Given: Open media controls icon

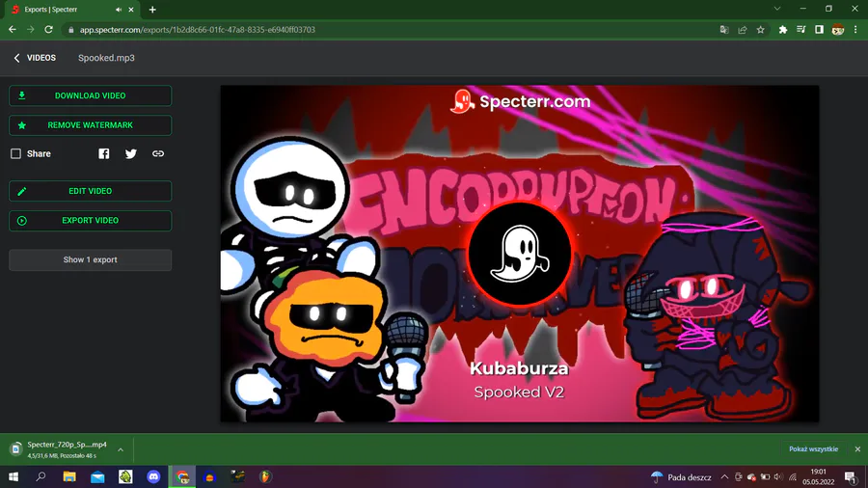Looking at the screenshot, I should coord(801,29).
